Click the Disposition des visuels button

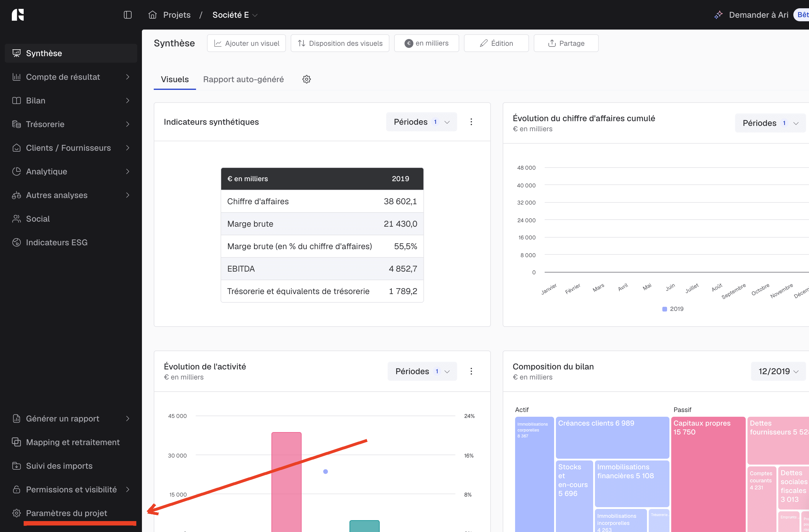pyautogui.click(x=340, y=43)
